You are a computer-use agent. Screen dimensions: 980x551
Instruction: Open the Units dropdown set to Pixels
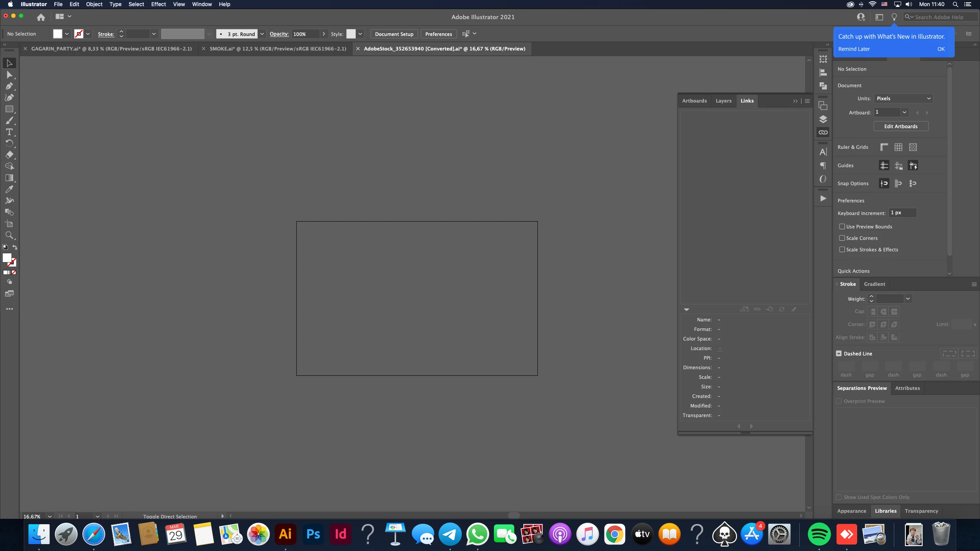pyautogui.click(x=903, y=98)
